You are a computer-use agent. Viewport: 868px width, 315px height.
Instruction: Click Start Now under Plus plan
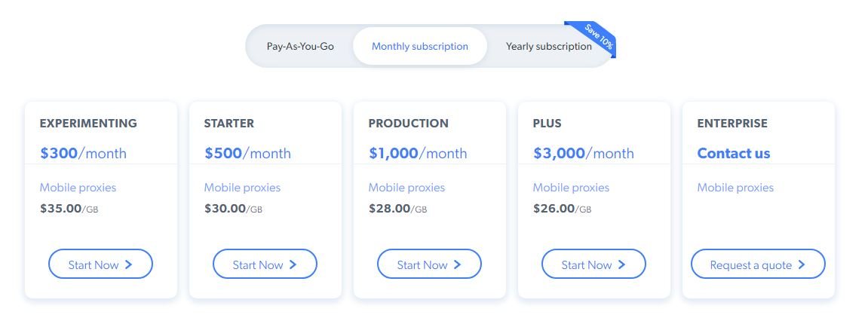593,265
